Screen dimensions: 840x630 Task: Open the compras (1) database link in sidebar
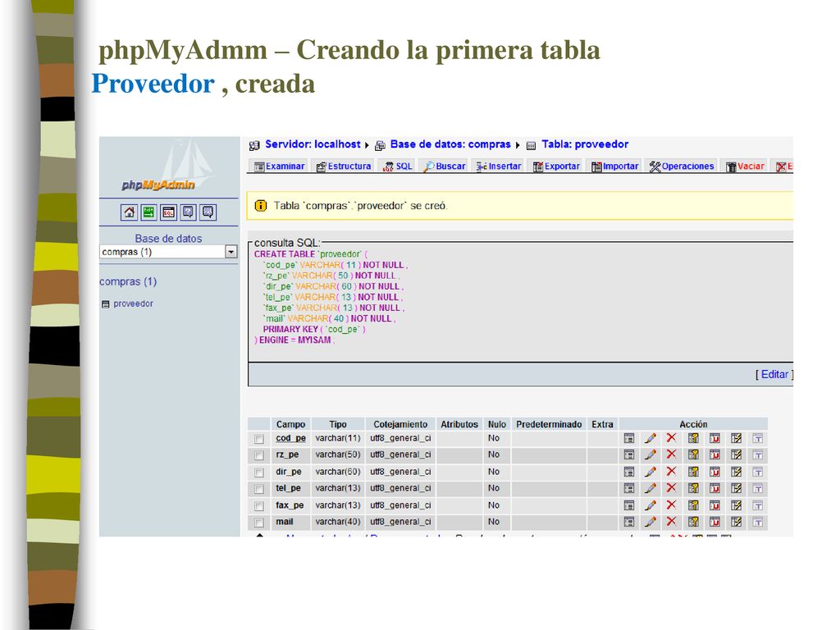[128, 282]
